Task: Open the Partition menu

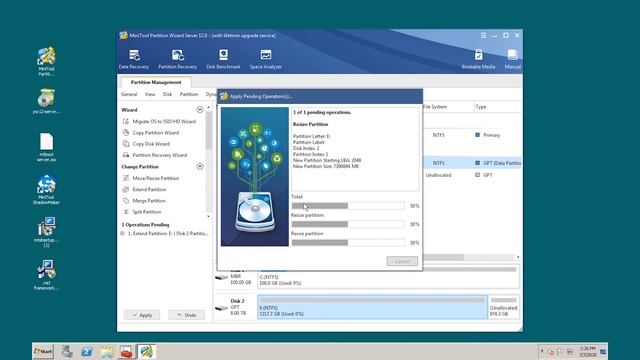Action: pos(189,94)
